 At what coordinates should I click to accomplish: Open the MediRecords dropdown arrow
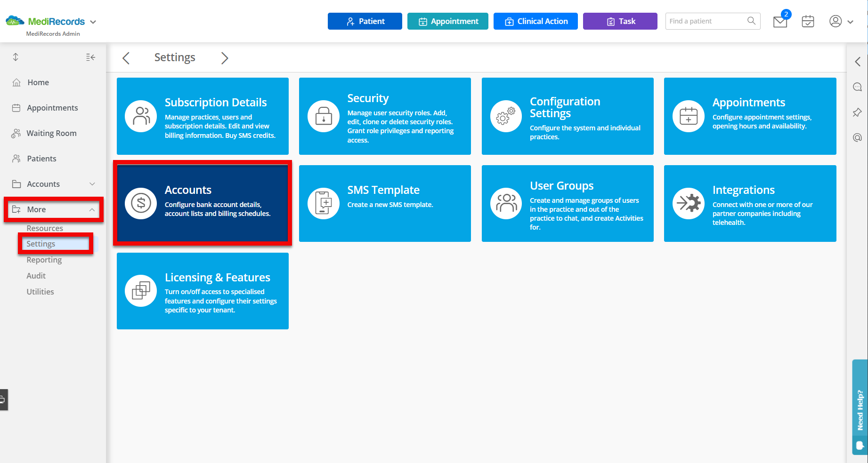coord(93,22)
